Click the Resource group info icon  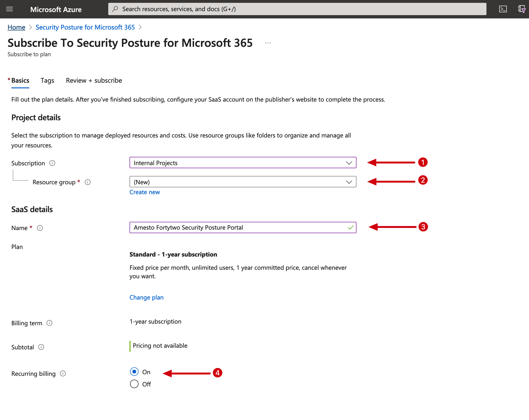88,182
